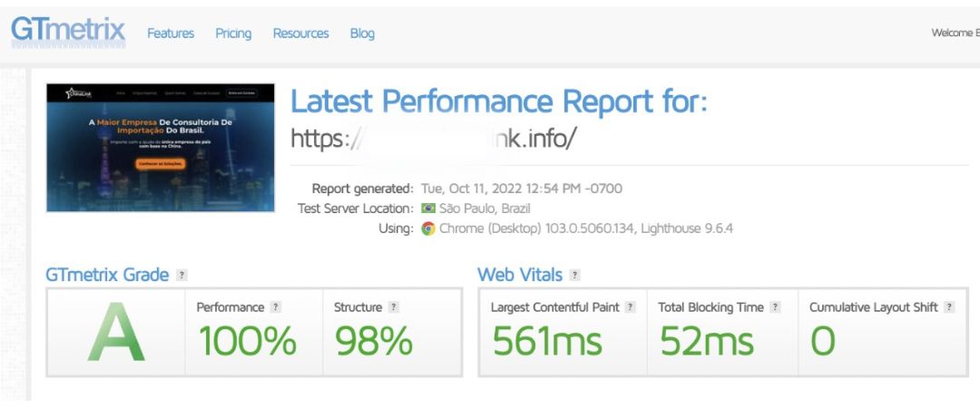Screen dimensions: 980x408
Task: Click the help icon for Total Blocking Time
Action: pyautogui.click(x=775, y=306)
